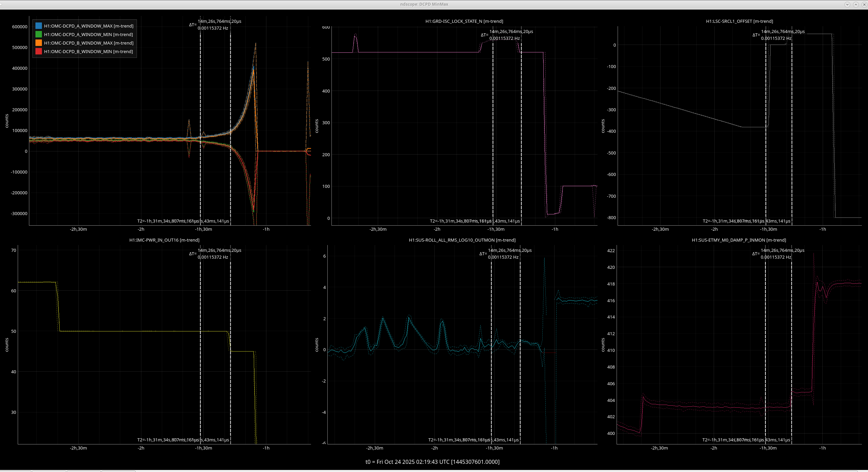This screenshot has height=472, width=868.
Task: Click the H1:SUS-ROLL_ALL_RMS_LOG10_OUTMON plot title
Action: pos(462,240)
